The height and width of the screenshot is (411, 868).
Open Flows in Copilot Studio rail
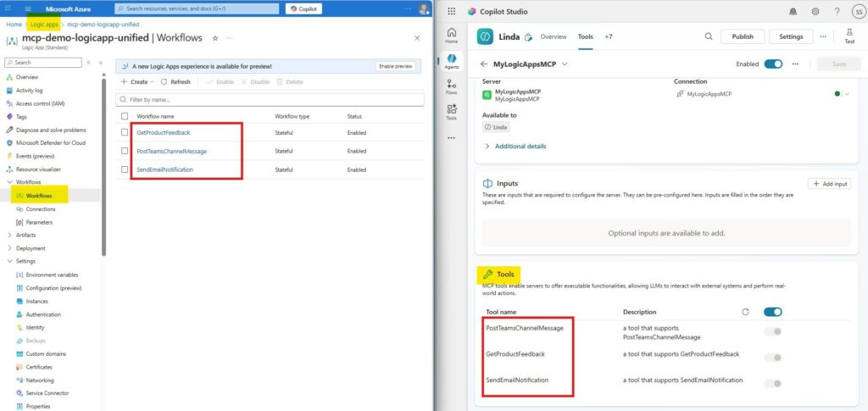click(x=452, y=86)
